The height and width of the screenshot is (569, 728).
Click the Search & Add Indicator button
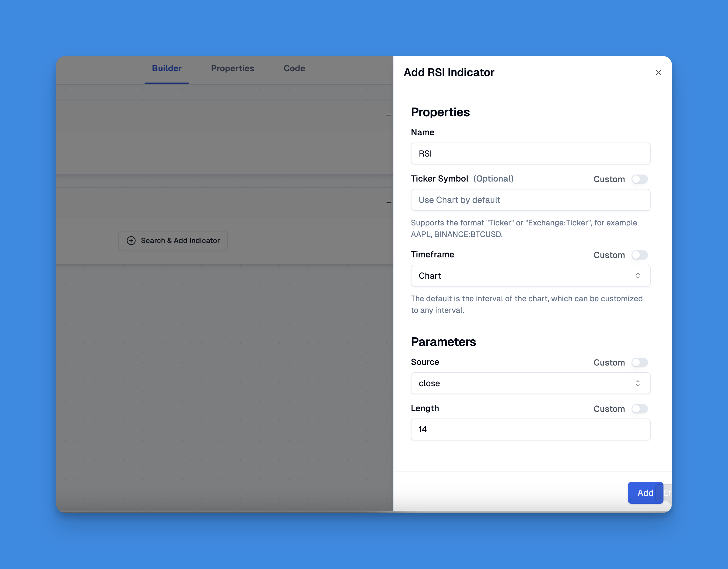coord(173,240)
